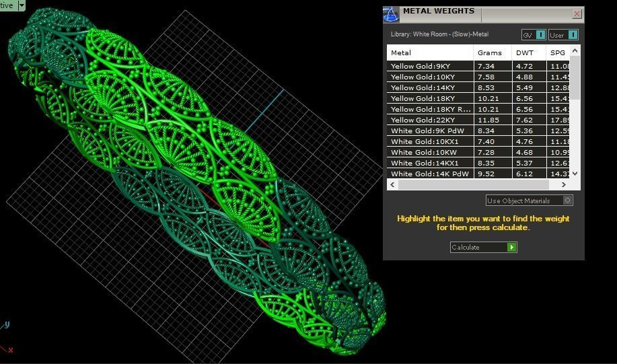
Task: Click the horizontal scrollbar thumb
Action: pyautogui.click(x=474, y=184)
